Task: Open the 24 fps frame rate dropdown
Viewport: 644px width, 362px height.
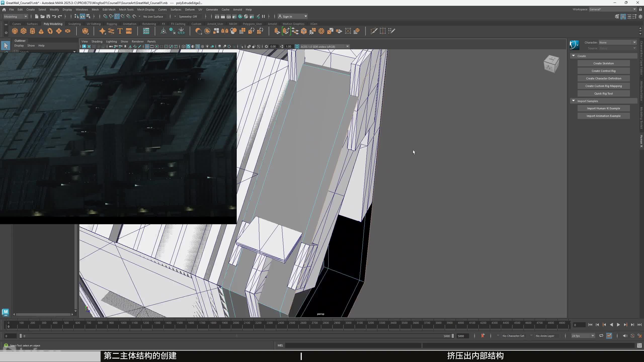Action: point(583,336)
